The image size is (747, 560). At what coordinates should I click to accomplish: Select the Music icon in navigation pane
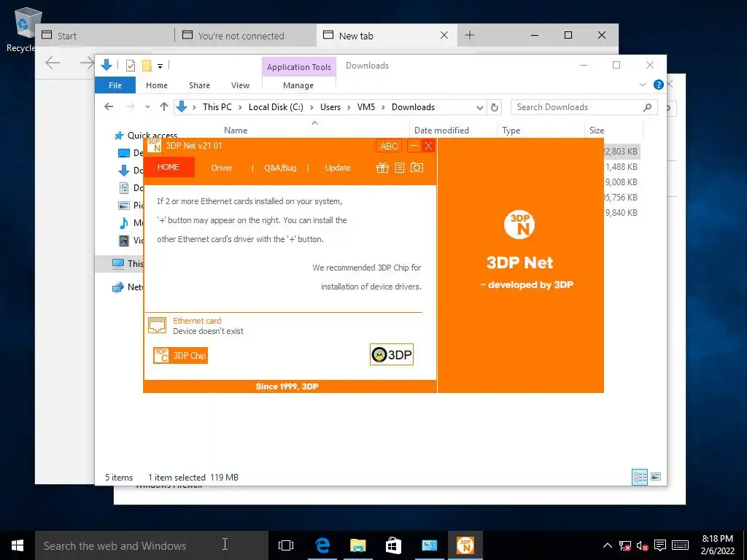click(124, 223)
